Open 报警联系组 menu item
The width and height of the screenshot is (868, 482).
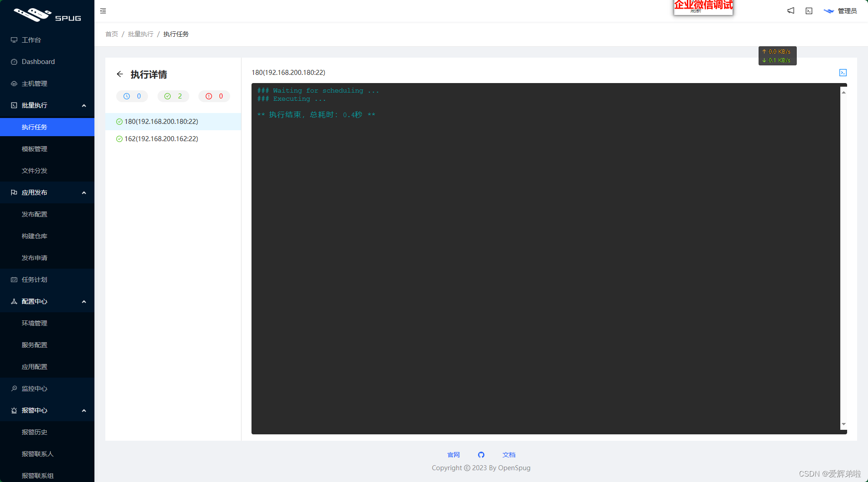[x=47, y=475]
